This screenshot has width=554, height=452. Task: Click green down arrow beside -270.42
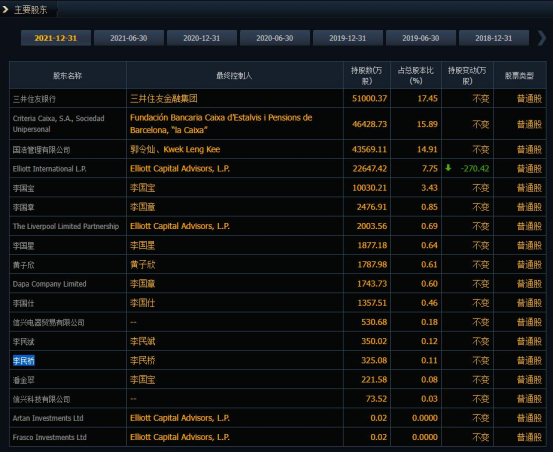(x=448, y=168)
